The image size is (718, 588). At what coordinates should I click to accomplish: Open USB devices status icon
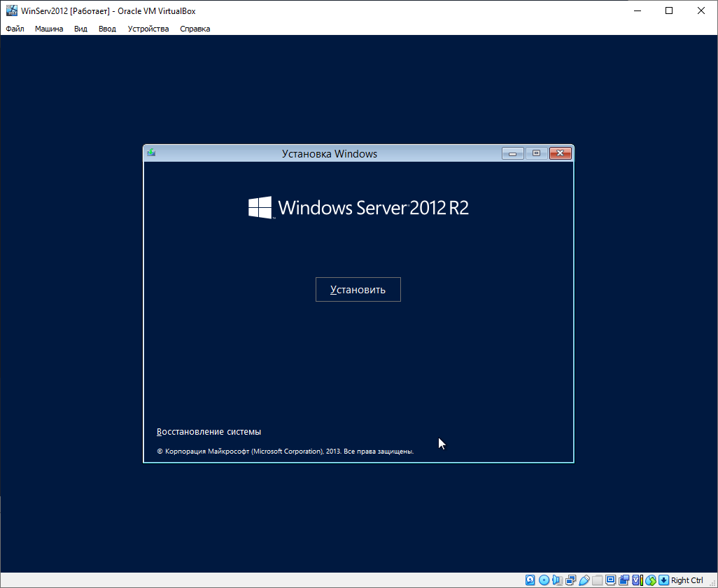click(584, 580)
